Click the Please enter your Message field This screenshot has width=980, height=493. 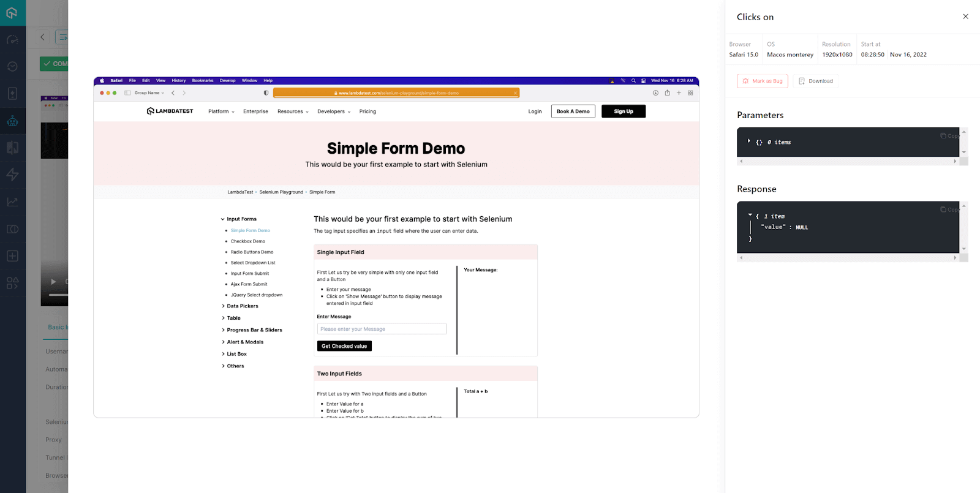pos(382,329)
